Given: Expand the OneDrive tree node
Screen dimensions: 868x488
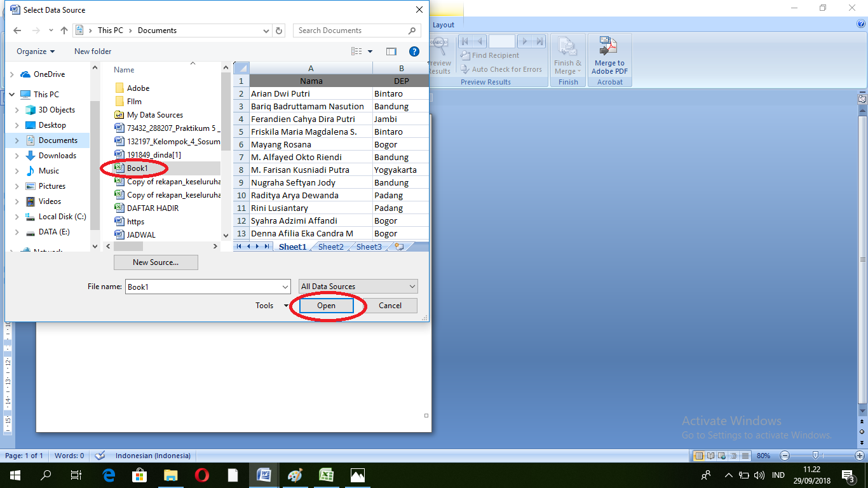Looking at the screenshot, I should (11, 74).
